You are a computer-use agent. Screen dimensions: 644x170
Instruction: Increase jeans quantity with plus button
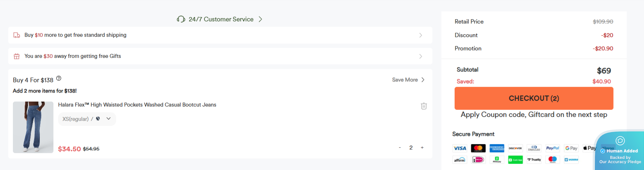pos(422,147)
